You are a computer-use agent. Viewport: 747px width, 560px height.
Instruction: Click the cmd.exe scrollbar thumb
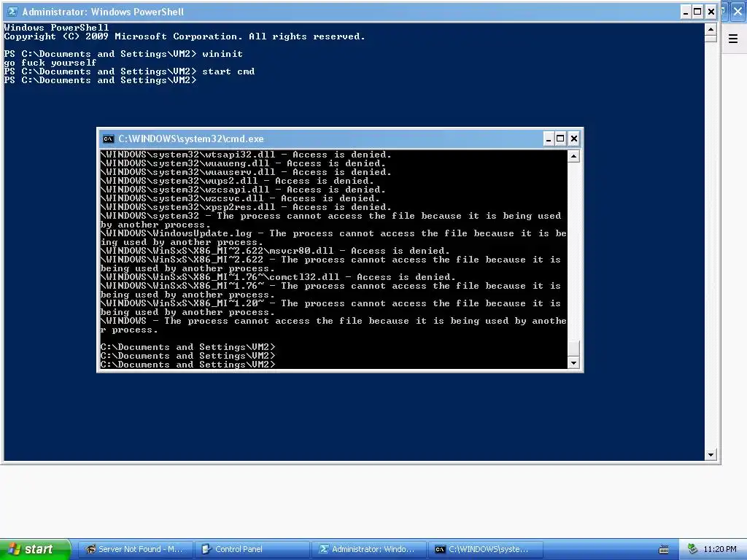point(573,348)
